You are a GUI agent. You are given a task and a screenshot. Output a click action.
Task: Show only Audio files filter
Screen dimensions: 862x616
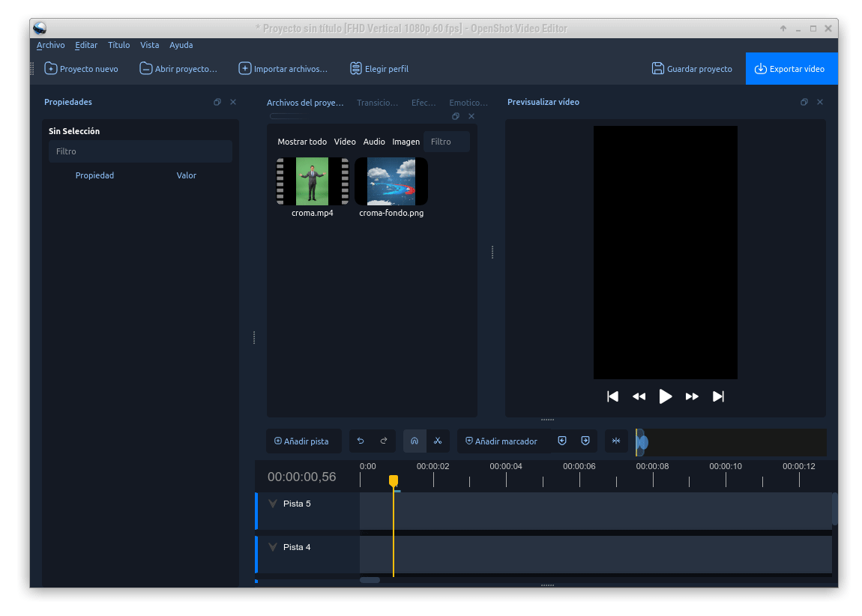click(374, 142)
